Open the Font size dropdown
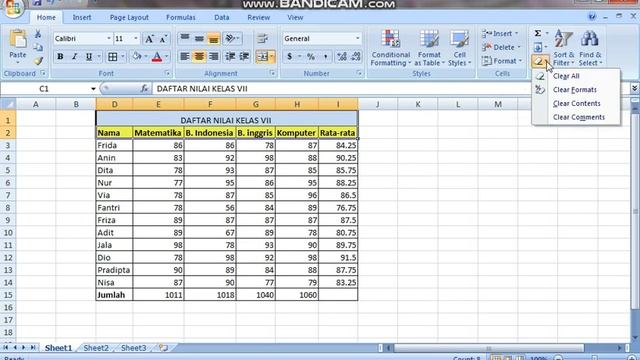Image resolution: width=640 pixels, height=360 pixels. (136, 39)
